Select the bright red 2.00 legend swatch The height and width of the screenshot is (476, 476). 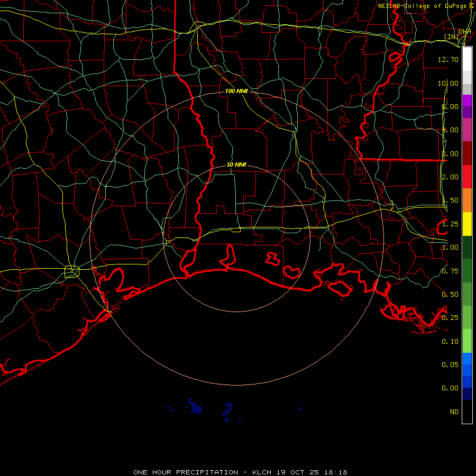[467, 177]
